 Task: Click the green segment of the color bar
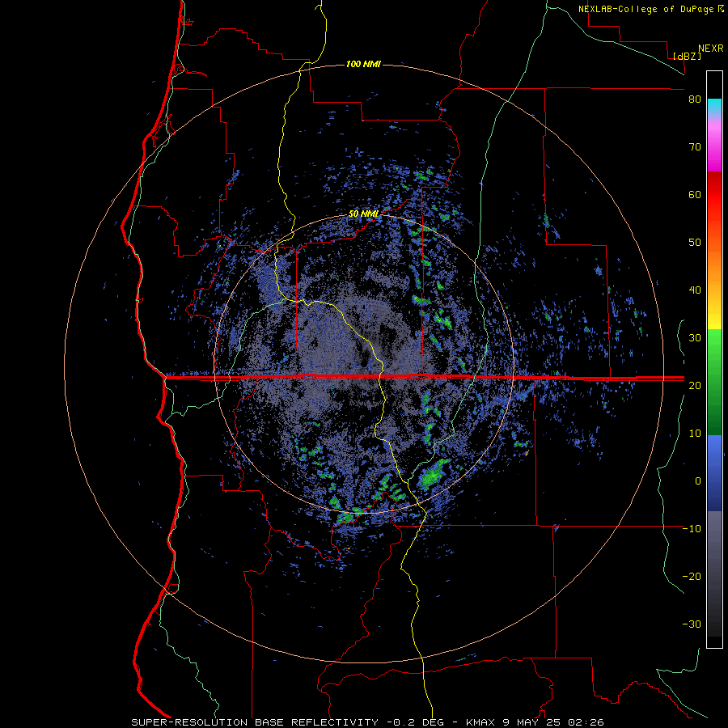click(714, 382)
